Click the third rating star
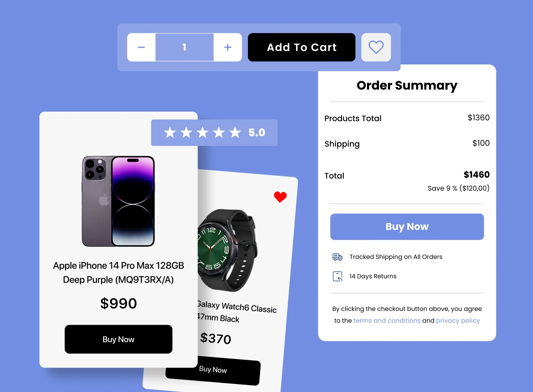533x392 pixels. pos(202,132)
